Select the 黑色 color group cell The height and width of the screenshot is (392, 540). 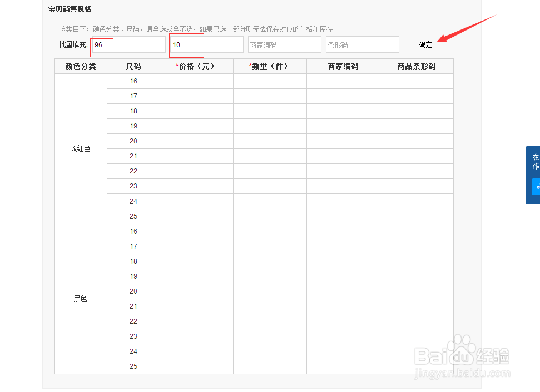click(x=81, y=299)
